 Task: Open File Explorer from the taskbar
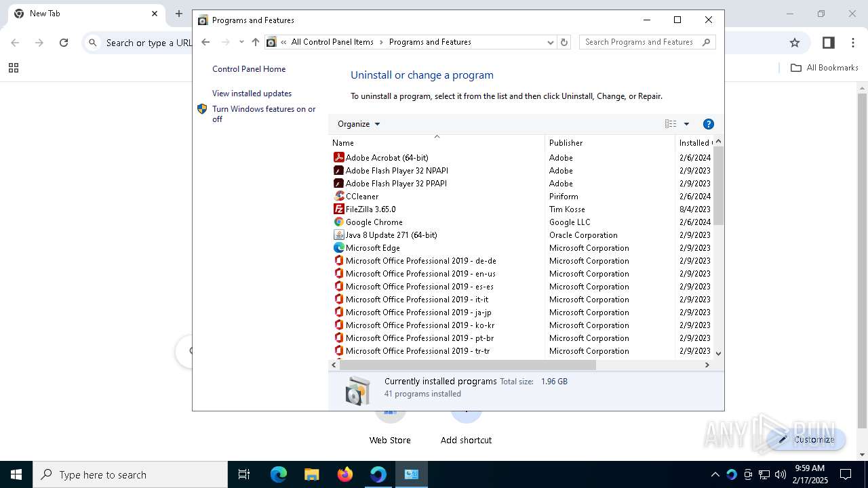[x=312, y=474]
